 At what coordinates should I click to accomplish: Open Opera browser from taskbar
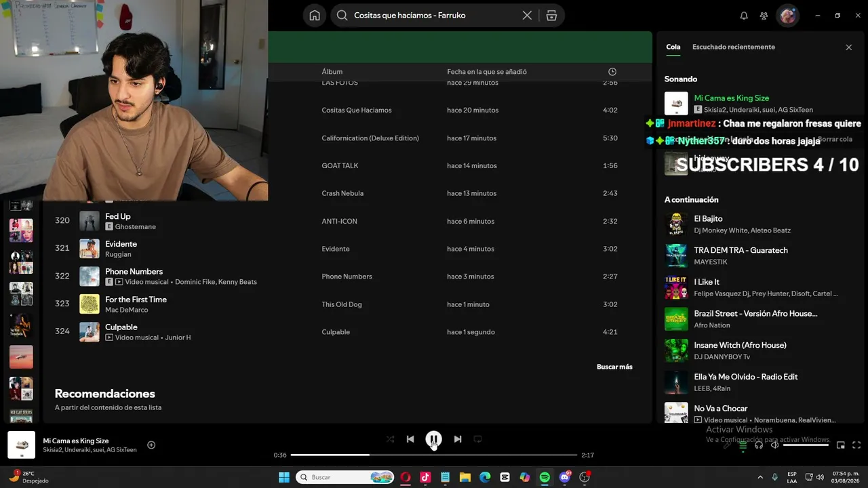[x=406, y=477]
